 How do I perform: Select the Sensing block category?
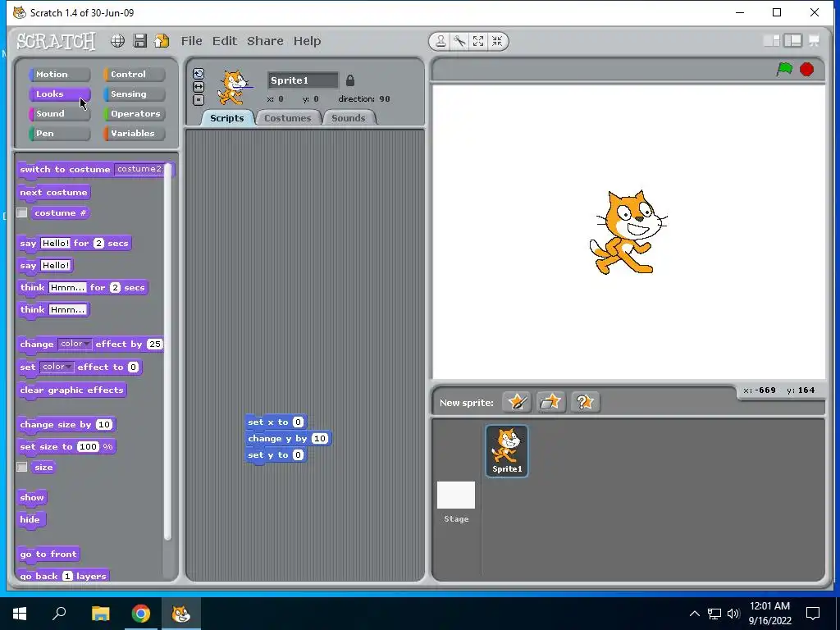[134, 94]
